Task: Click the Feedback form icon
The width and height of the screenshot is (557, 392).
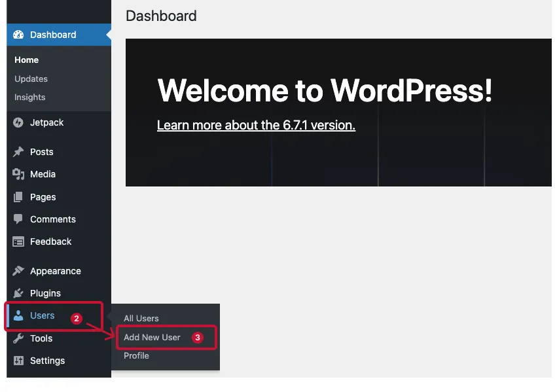Action: click(x=18, y=241)
